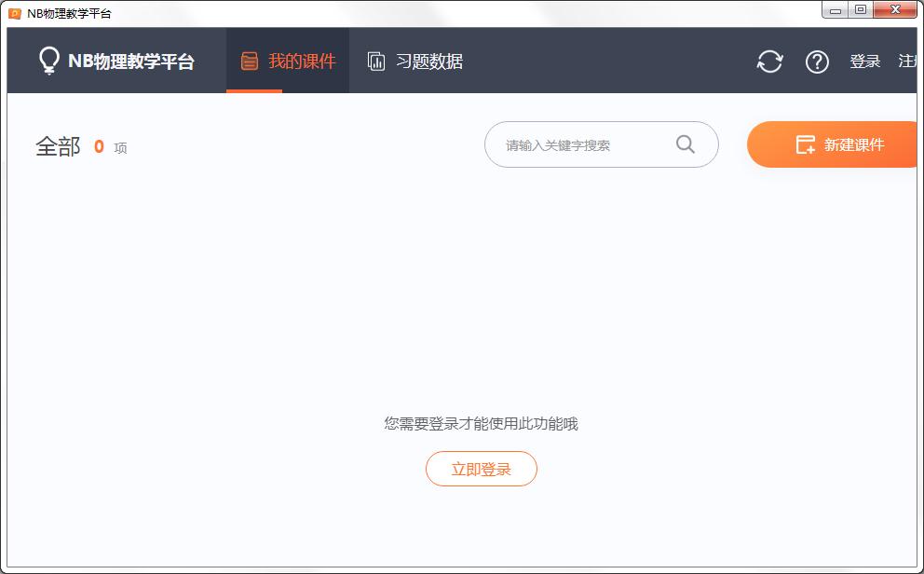924x574 pixels.
Task: Click the 注册 link
Action: 912,61
